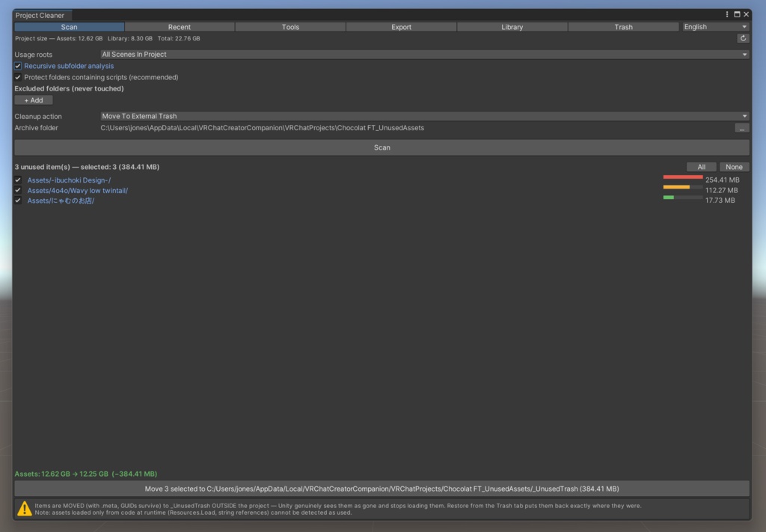Viewport: 766px width, 532px height.
Task: Maximize the Project Cleaner window
Action: pos(737,15)
